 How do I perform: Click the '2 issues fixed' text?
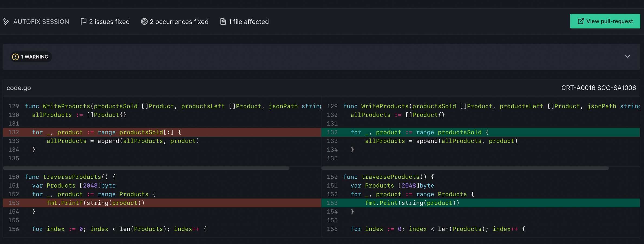coord(109,22)
